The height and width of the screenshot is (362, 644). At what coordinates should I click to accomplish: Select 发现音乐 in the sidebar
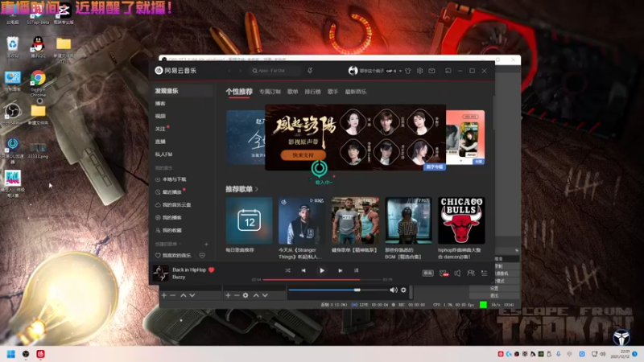point(183,91)
